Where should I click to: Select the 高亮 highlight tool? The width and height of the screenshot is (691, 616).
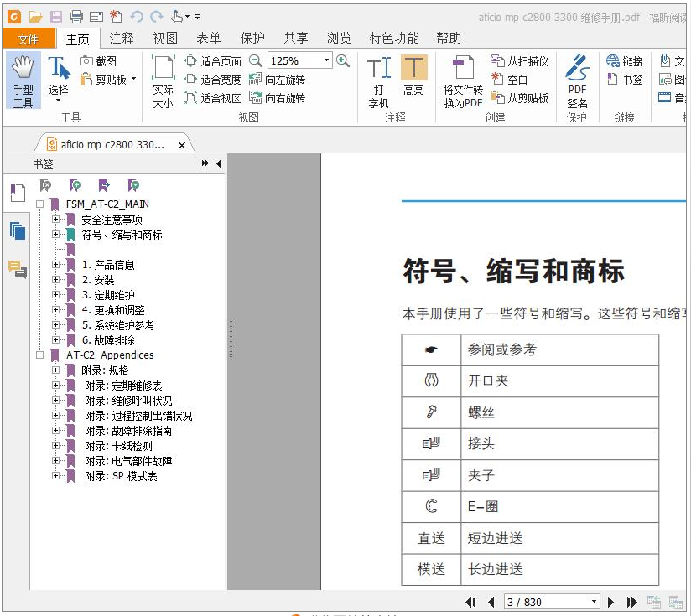(413, 75)
